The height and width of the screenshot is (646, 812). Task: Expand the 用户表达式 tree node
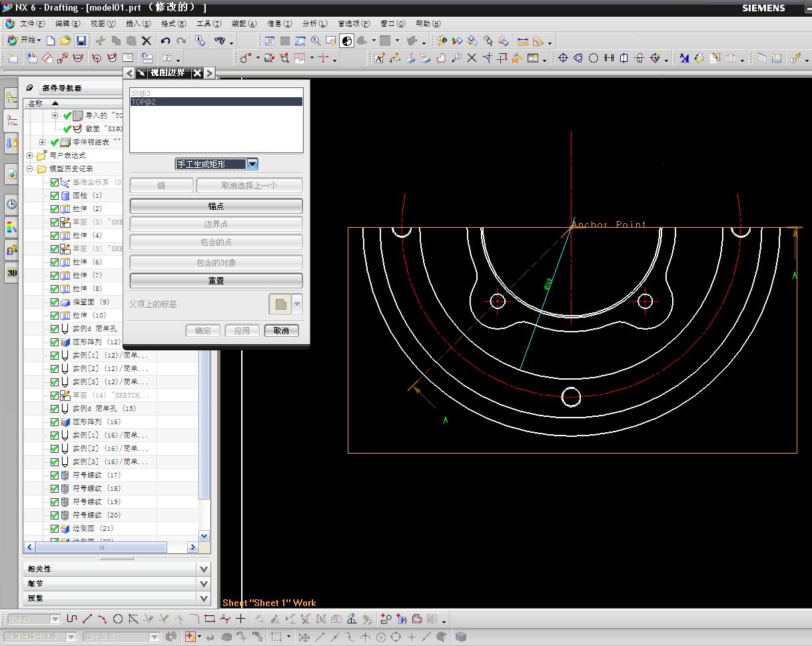coord(30,156)
